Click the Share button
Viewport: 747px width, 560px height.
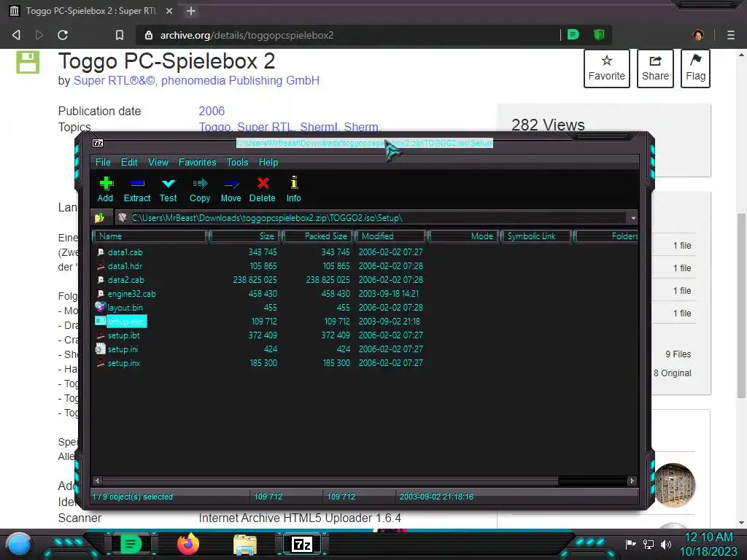[x=655, y=69]
